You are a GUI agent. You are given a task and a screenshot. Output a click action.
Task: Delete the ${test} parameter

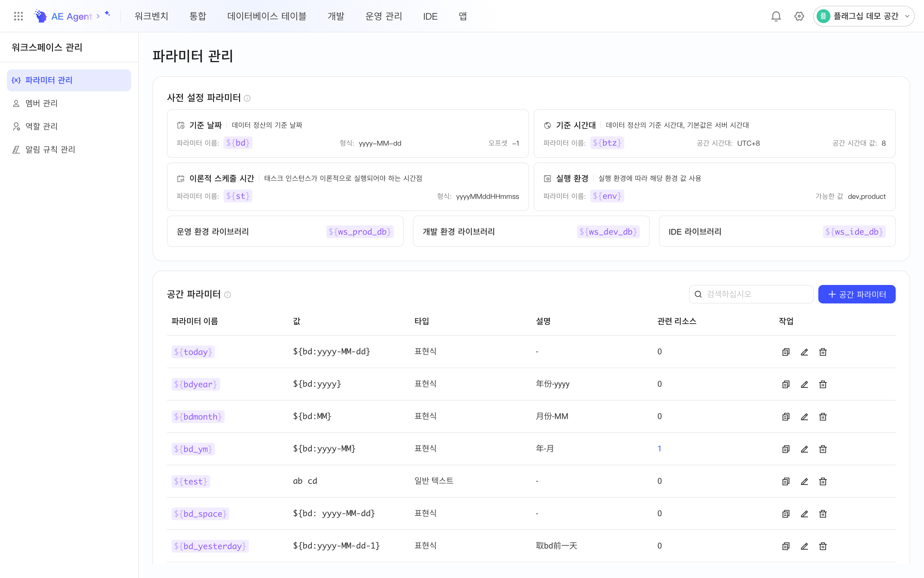tap(823, 481)
